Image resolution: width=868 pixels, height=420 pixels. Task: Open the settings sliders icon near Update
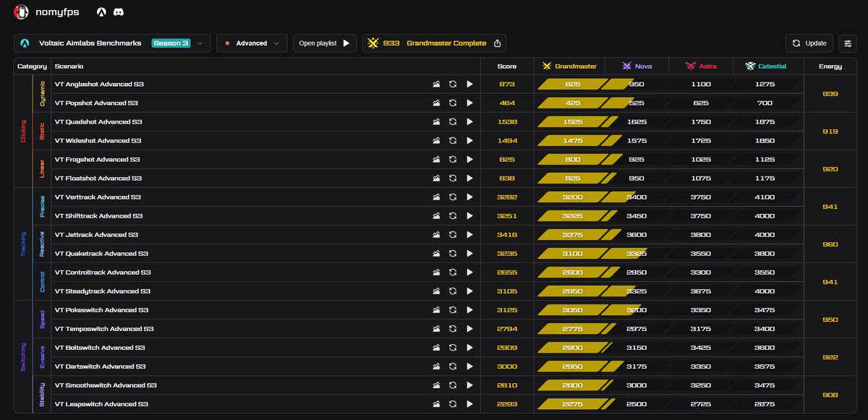click(847, 43)
